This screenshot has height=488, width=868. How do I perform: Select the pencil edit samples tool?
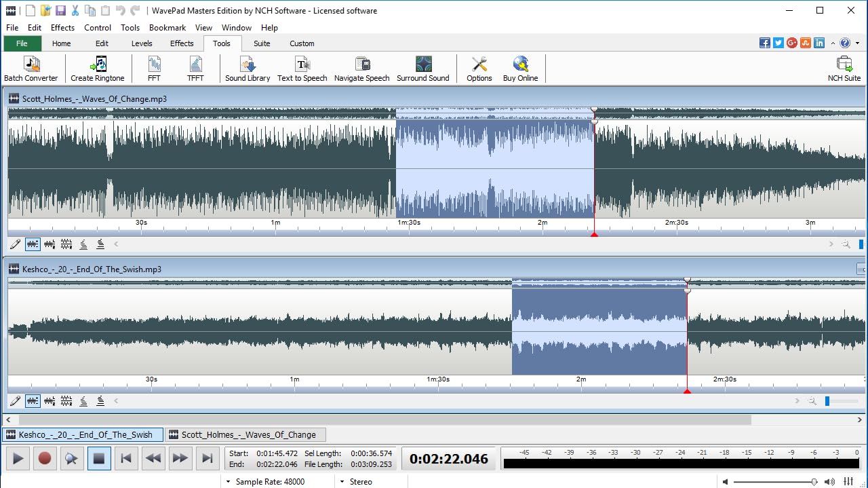tap(15, 244)
